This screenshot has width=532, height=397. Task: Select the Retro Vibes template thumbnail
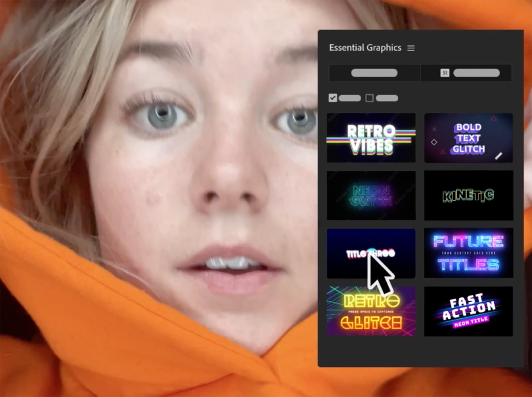tap(371, 138)
